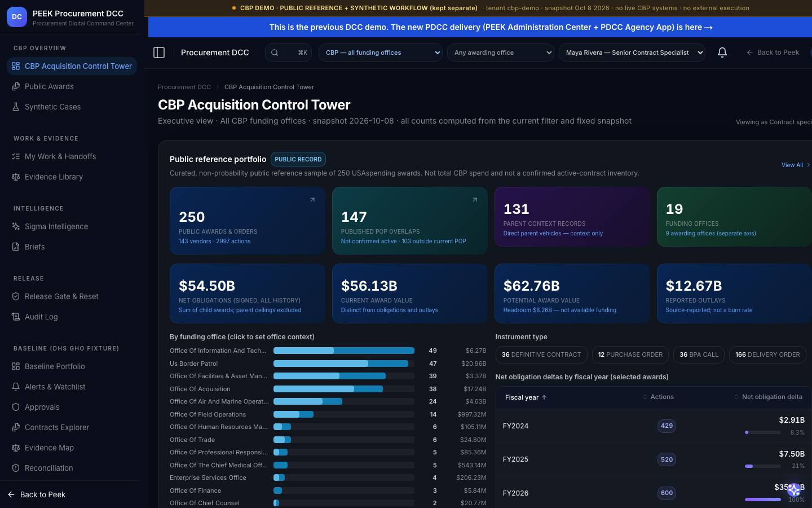The height and width of the screenshot is (508, 812).
Task: Open Release Gate & Reset page
Action: (x=72, y=296)
